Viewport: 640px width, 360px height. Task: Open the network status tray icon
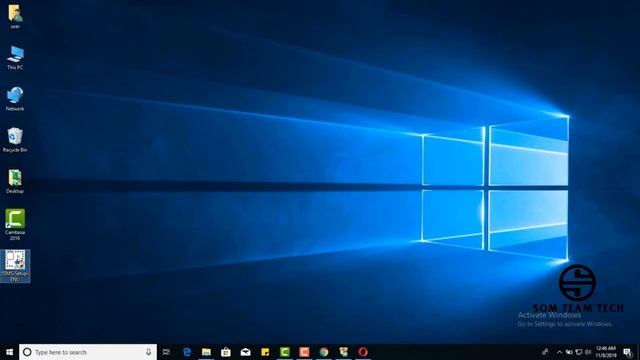coord(579,352)
